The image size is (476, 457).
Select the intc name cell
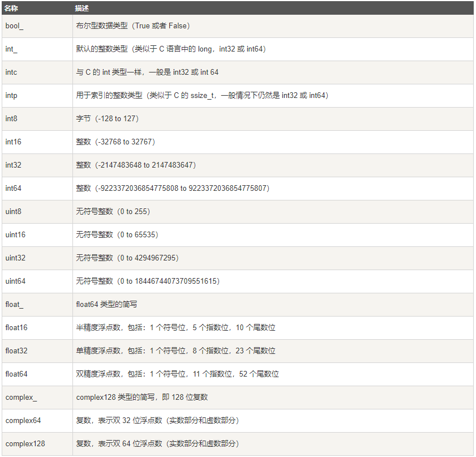coord(37,72)
